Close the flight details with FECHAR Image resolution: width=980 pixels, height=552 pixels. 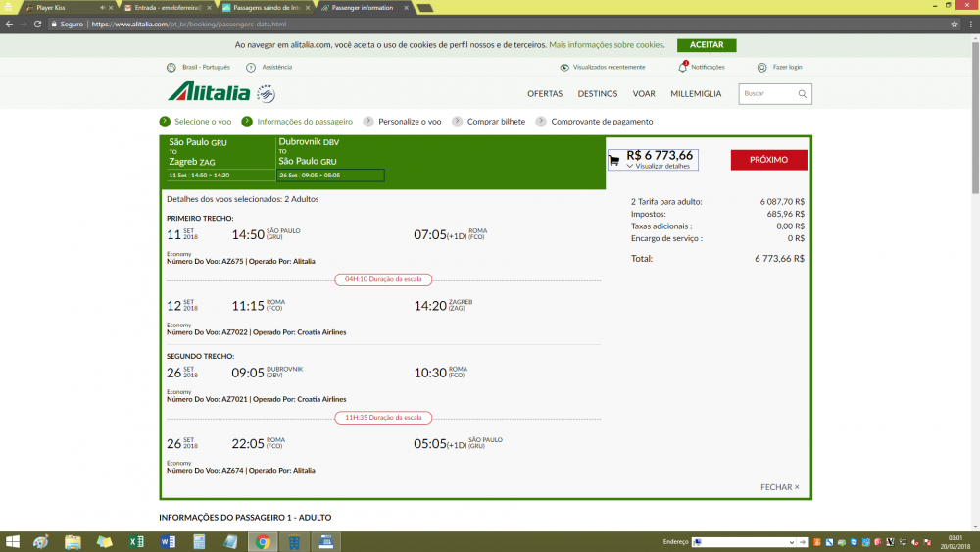click(779, 487)
